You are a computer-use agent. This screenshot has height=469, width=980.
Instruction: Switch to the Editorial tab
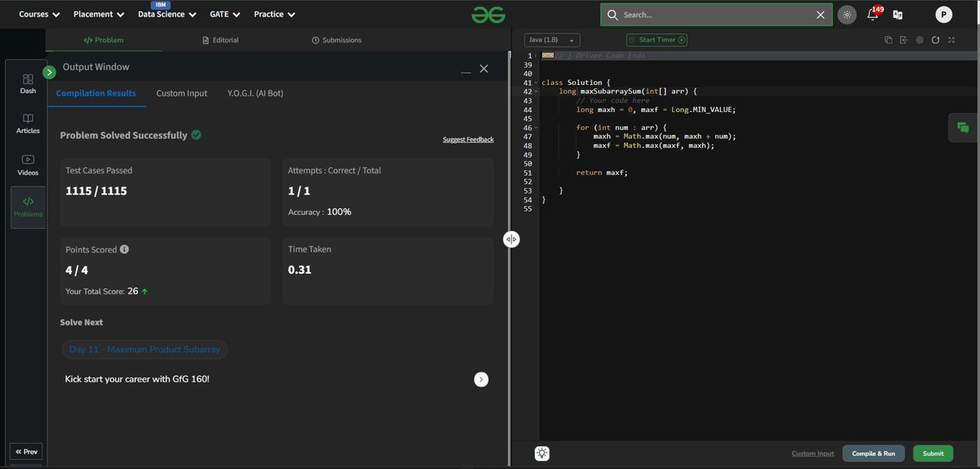[x=220, y=40]
